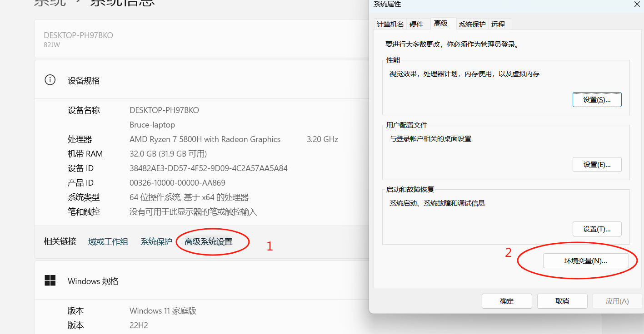Click the 设备规格 info icon

[x=50, y=80]
